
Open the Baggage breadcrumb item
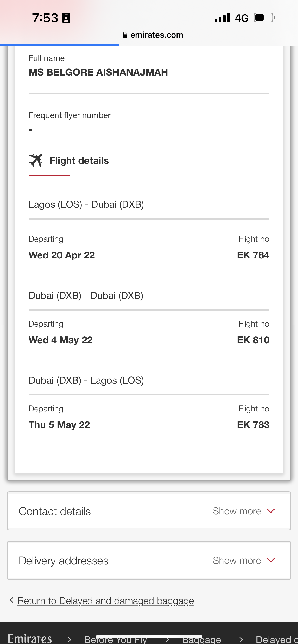[x=201, y=641]
